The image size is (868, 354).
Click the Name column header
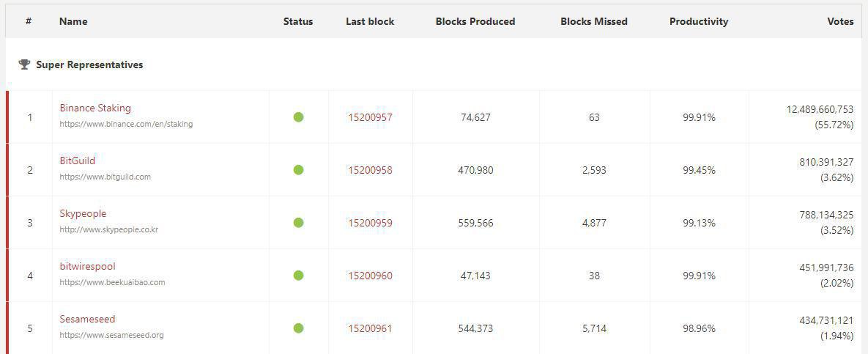(73, 21)
